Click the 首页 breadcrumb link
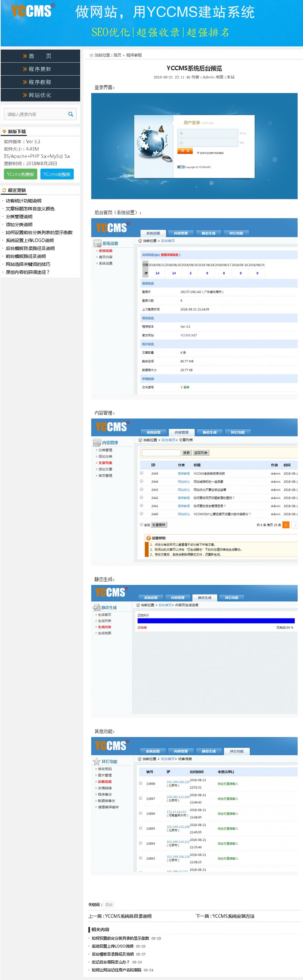This screenshot has width=303, height=980. pos(117,55)
